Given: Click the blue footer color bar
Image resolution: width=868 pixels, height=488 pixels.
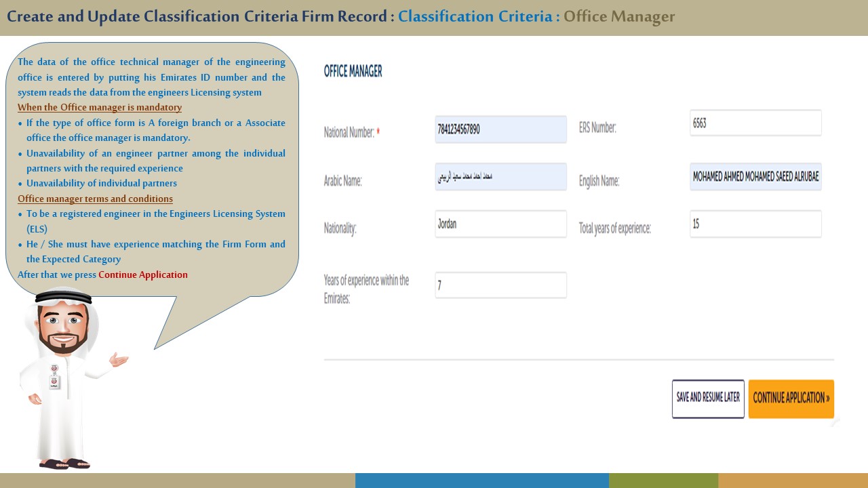Looking at the screenshot, I should [481, 481].
